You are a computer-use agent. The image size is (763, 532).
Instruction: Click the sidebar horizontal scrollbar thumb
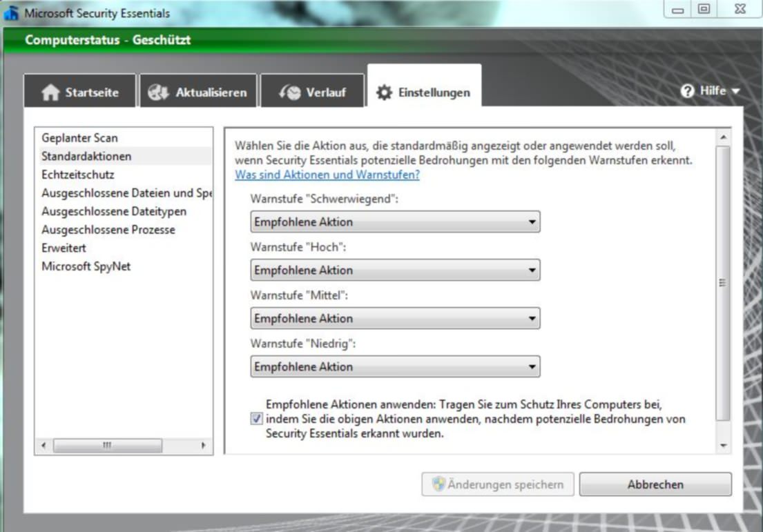pos(108,446)
